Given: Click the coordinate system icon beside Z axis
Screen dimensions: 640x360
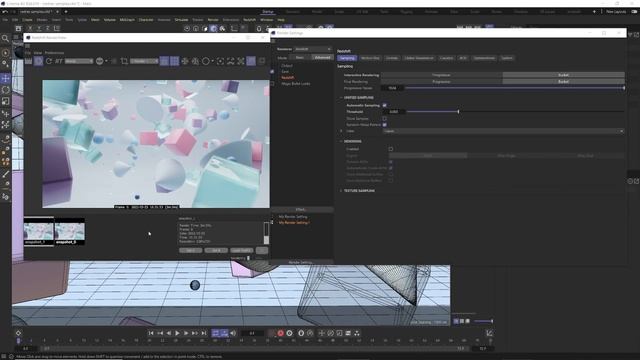Looking at the screenshot, I should point(57,28).
